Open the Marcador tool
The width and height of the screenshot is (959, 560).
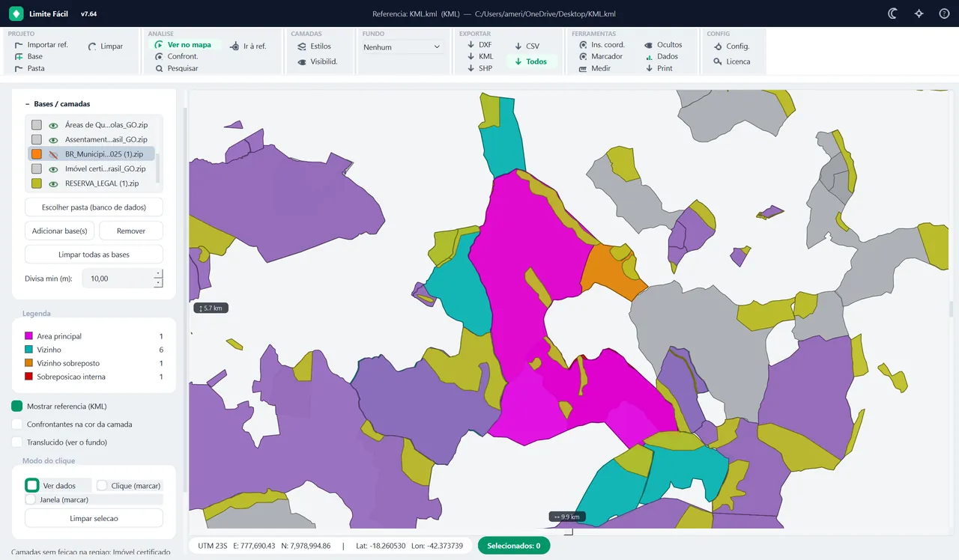(601, 56)
